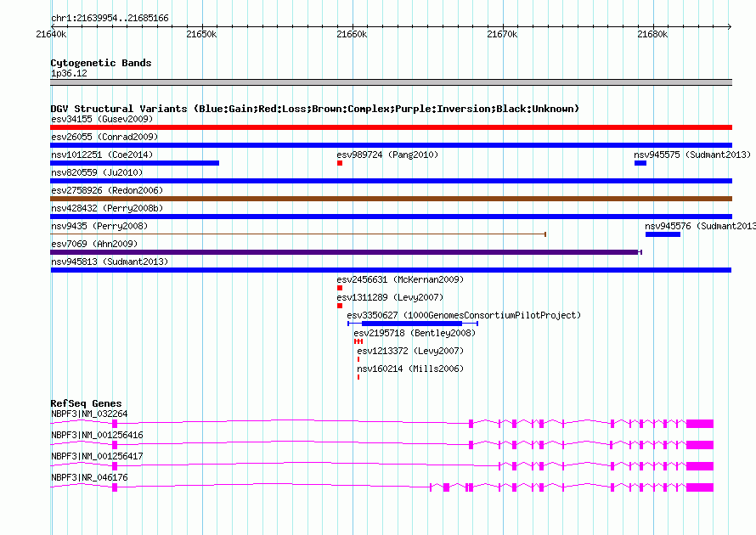Click the blue nsv428432 gain bar
This screenshot has height=535, width=756.
(391, 217)
